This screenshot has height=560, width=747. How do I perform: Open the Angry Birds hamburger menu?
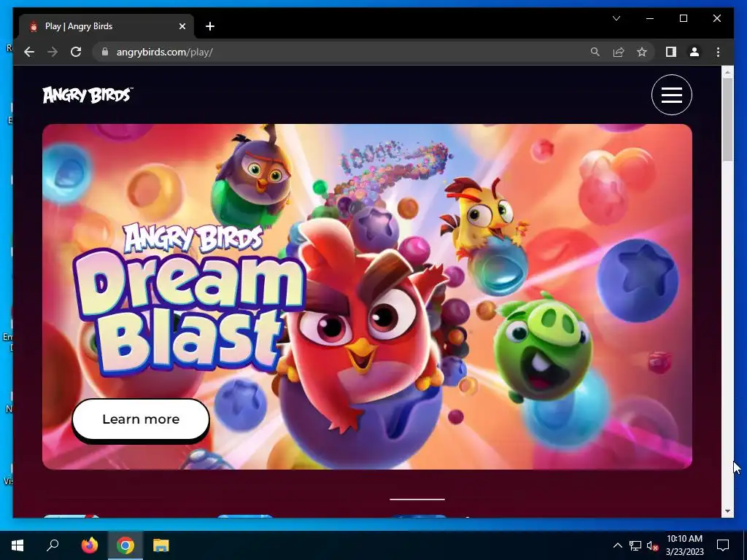tap(671, 95)
